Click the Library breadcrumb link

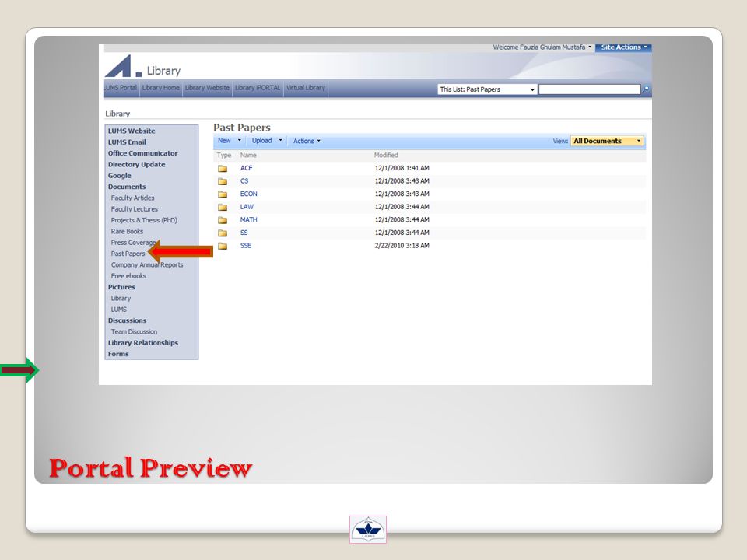[x=117, y=114]
